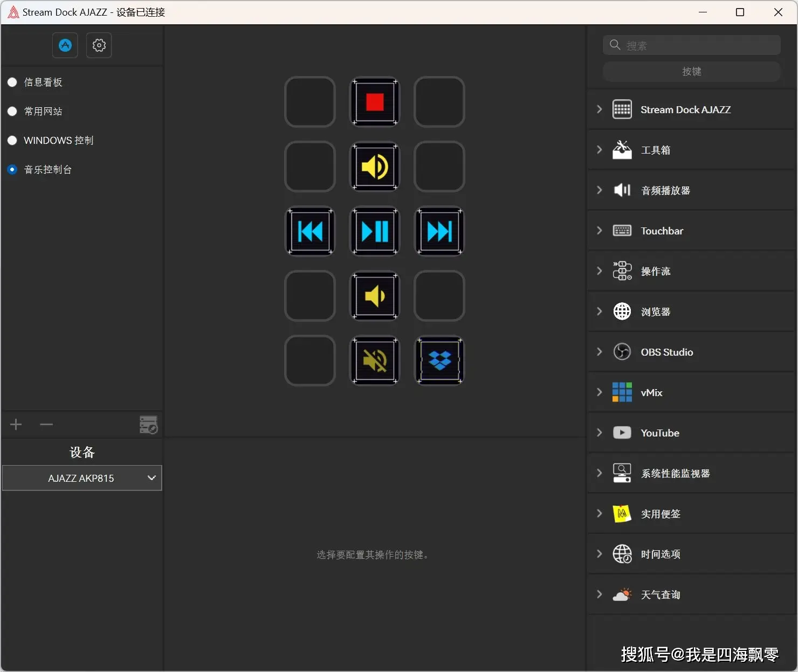The image size is (798, 672).
Task: Expand the 时间选项 category chevron
Action: tap(599, 554)
